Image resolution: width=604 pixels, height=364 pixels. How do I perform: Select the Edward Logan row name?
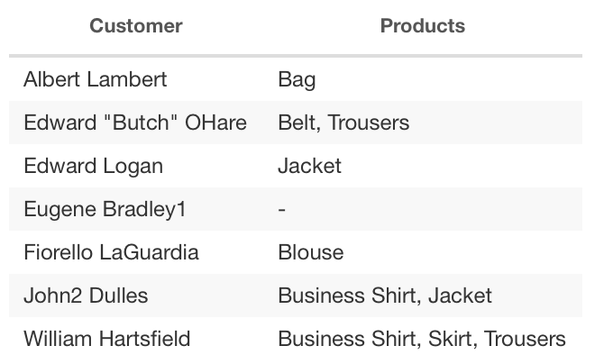(x=93, y=166)
